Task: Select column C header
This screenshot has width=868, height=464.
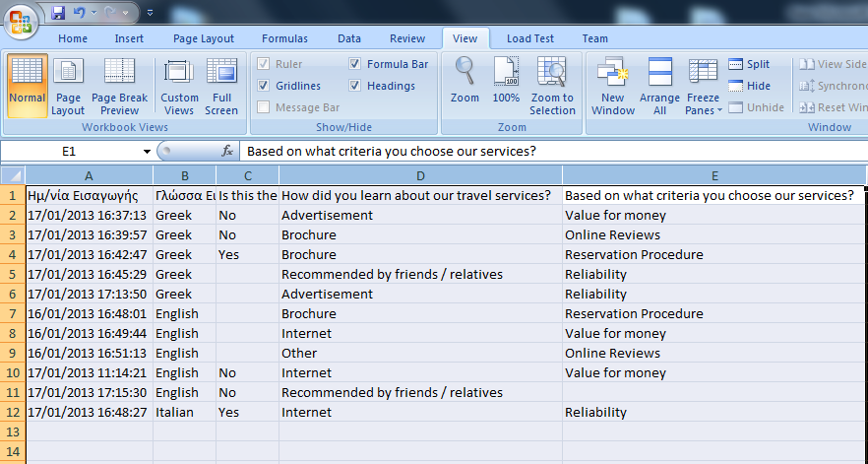Action: pyautogui.click(x=248, y=175)
